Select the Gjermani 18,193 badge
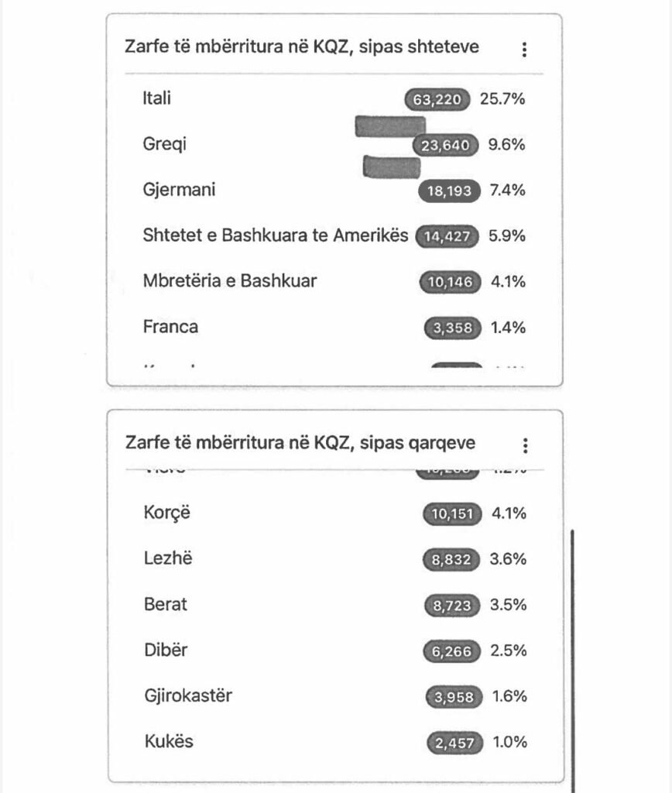 tap(449, 191)
